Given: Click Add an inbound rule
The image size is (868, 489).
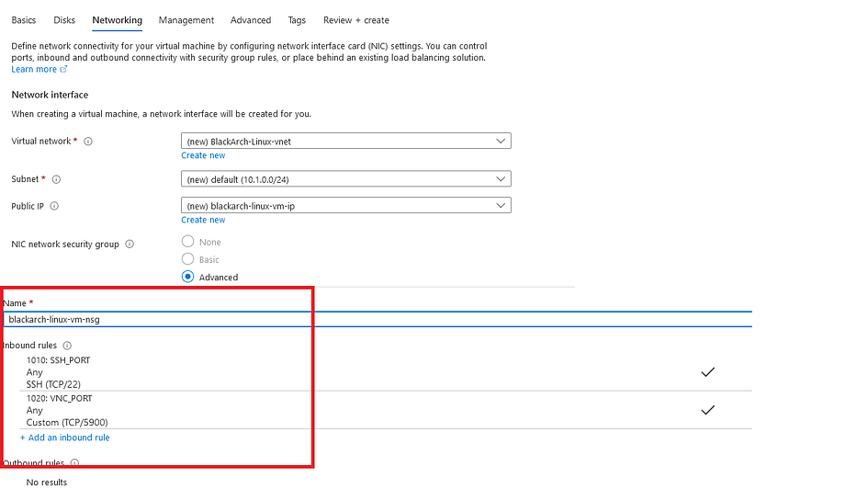Looking at the screenshot, I should pyautogui.click(x=65, y=438).
